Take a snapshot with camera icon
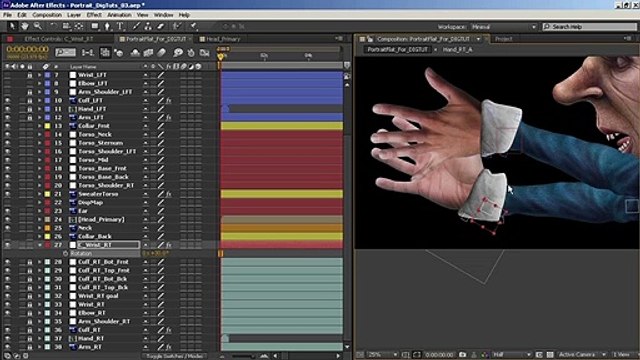Viewport: 640px width, 360px height. (x=462, y=355)
